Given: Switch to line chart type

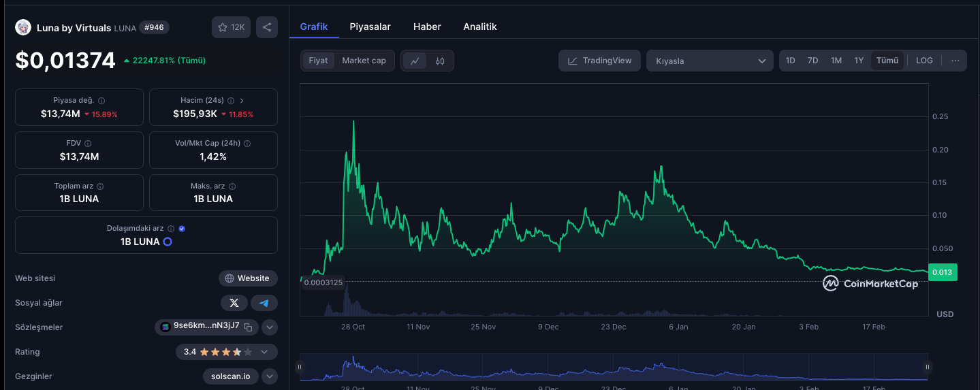Looking at the screenshot, I should (415, 61).
